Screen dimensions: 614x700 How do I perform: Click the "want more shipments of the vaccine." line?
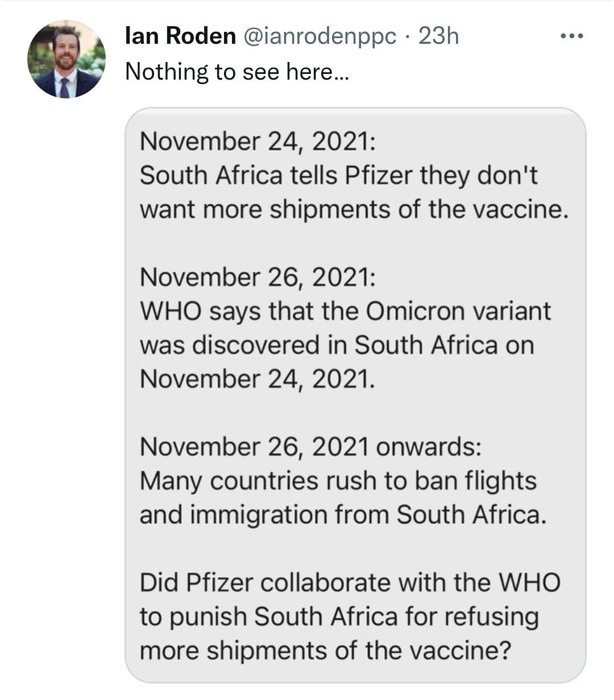click(x=354, y=209)
